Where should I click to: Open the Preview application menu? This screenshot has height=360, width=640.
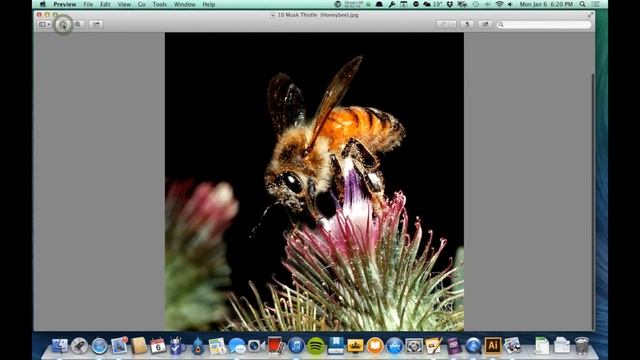click(64, 4)
